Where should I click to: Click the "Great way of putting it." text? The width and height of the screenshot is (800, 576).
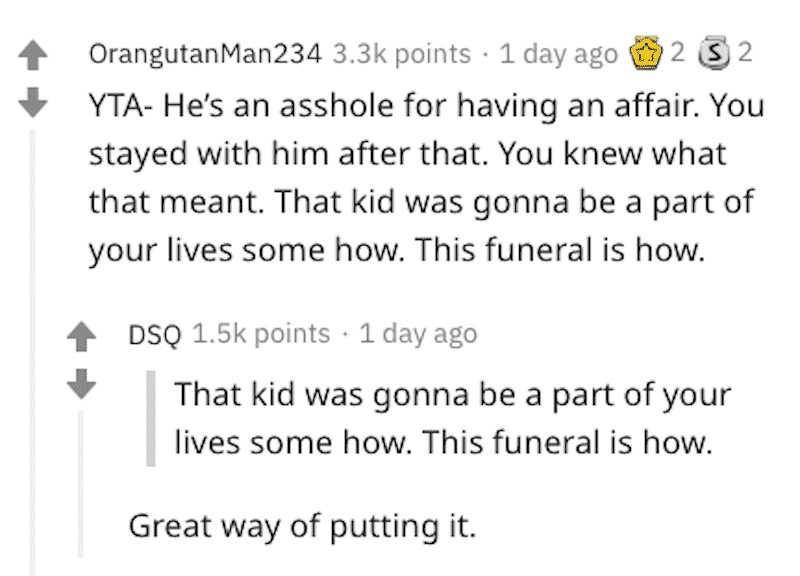pos(302,526)
